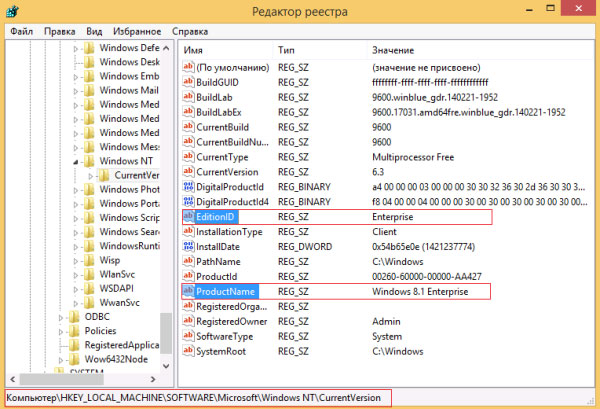Open the Справка menu

pos(190,31)
